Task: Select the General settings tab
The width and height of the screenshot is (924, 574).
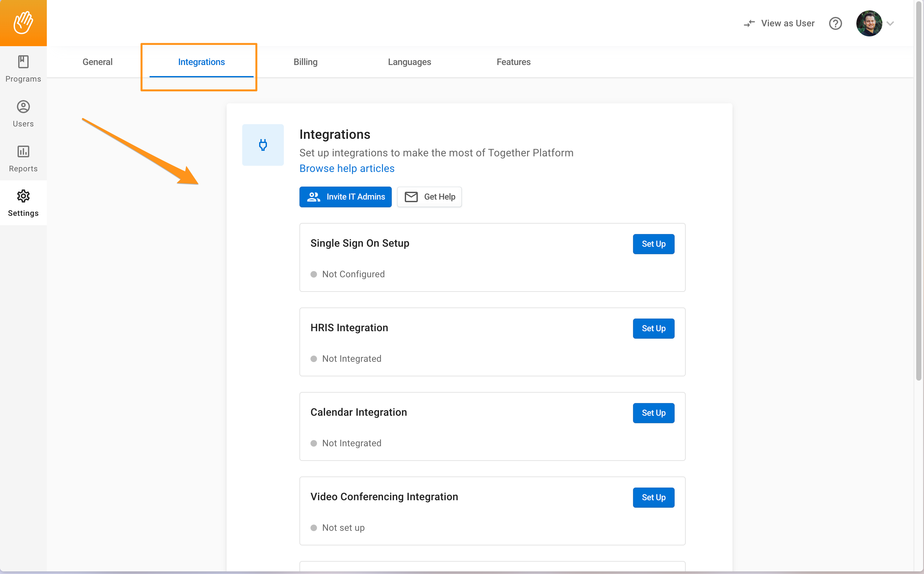Action: pyautogui.click(x=97, y=62)
